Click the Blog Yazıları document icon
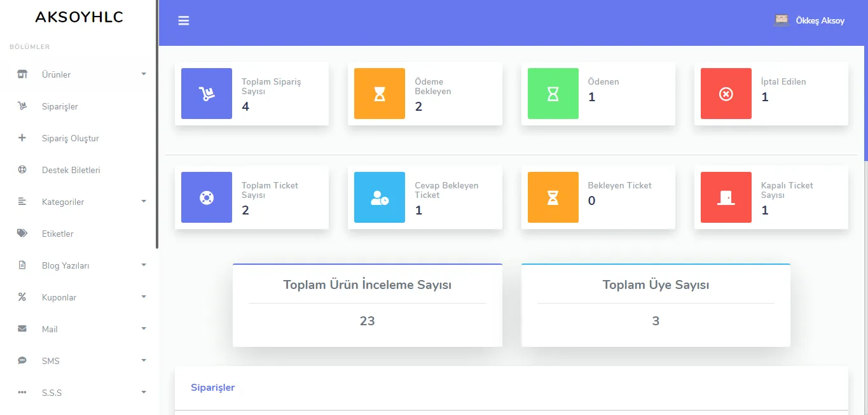The height and width of the screenshot is (415, 868). pyautogui.click(x=22, y=265)
